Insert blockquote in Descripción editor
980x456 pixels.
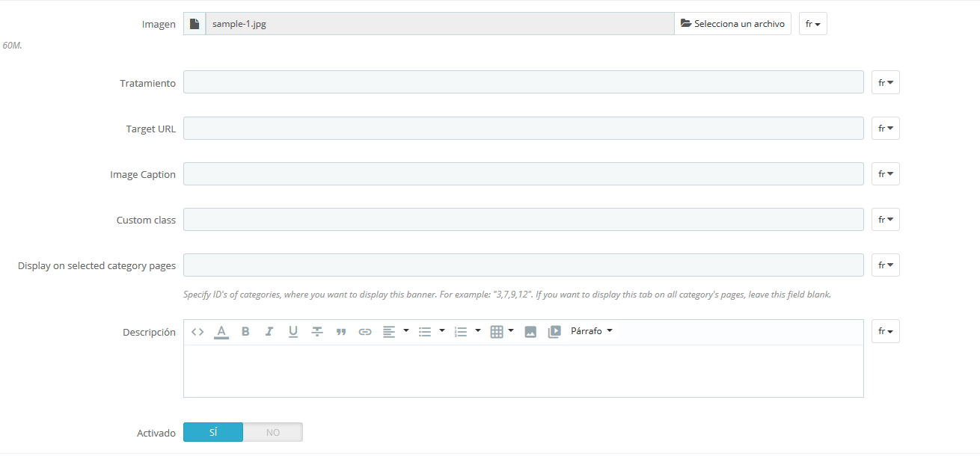pyautogui.click(x=341, y=332)
